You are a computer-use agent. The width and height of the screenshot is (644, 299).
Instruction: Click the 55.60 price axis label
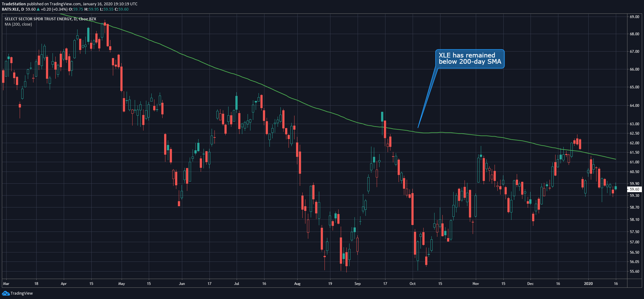point(634,272)
